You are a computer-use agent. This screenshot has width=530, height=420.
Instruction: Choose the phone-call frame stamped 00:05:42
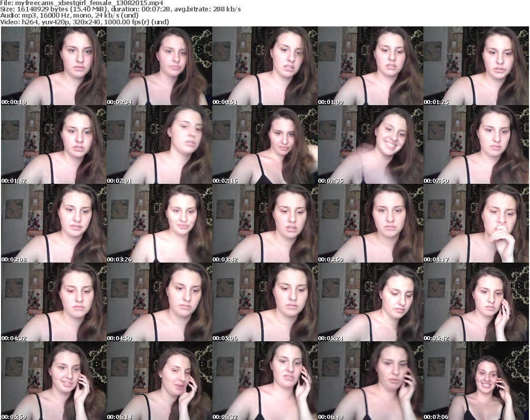pos(476,302)
